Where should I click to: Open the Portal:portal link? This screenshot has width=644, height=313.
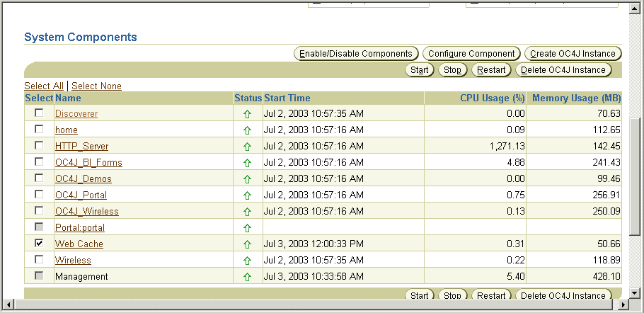pos(80,228)
